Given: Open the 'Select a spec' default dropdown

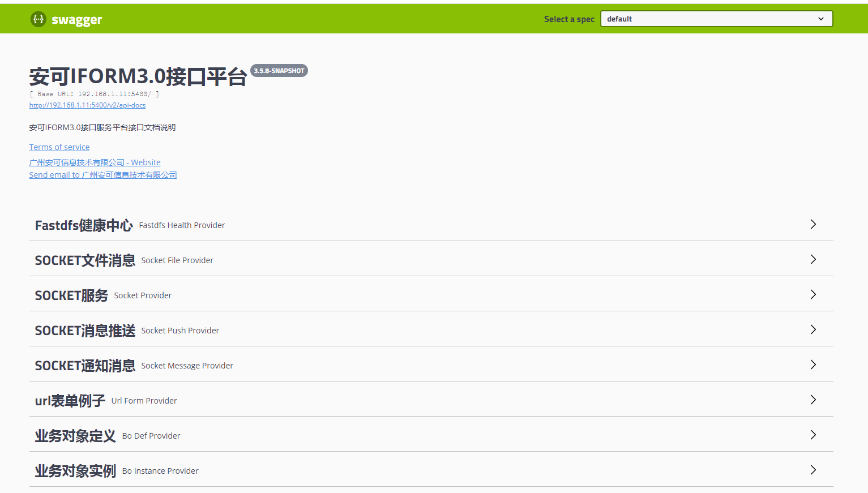Looking at the screenshot, I should pyautogui.click(x=716, y=19).
